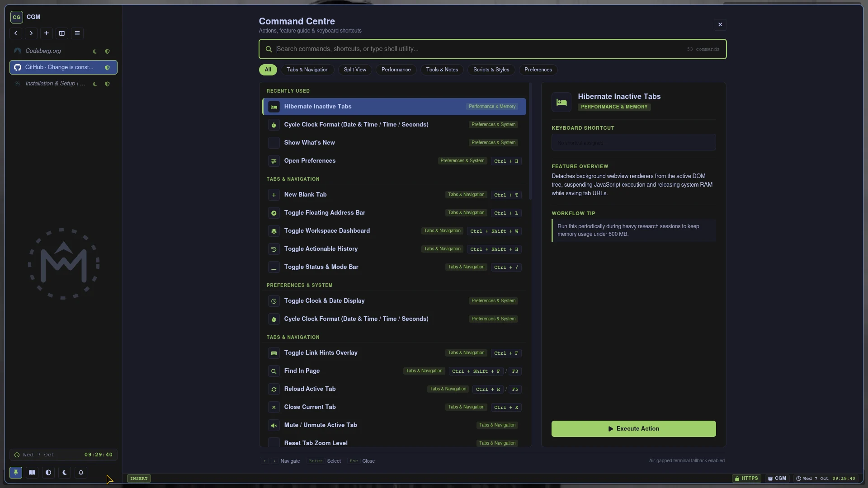Select the New Blank Tab command
This screenshot has height=488, width=868.
(x=394, y=195)
